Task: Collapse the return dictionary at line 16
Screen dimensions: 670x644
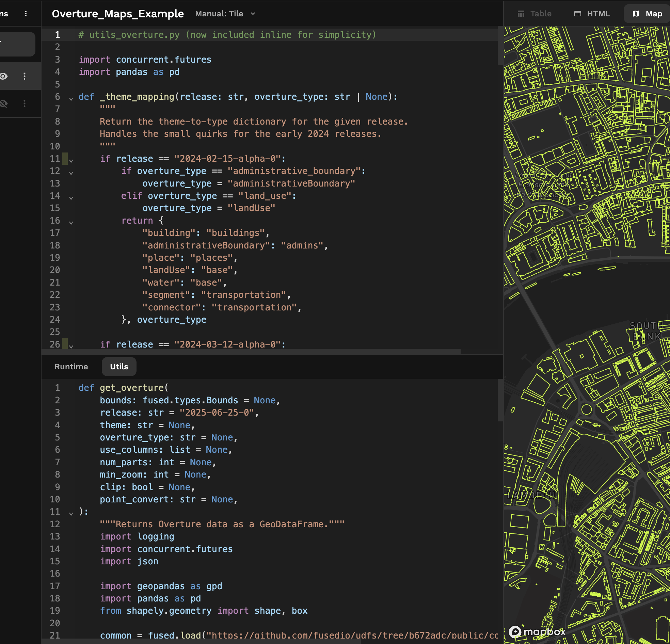Action: [x=71, y=223]
